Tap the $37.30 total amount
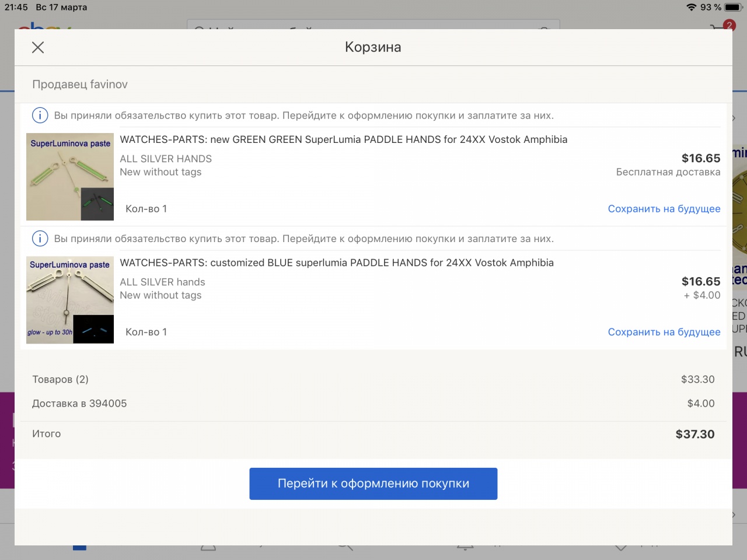 [x=694, y=434]
